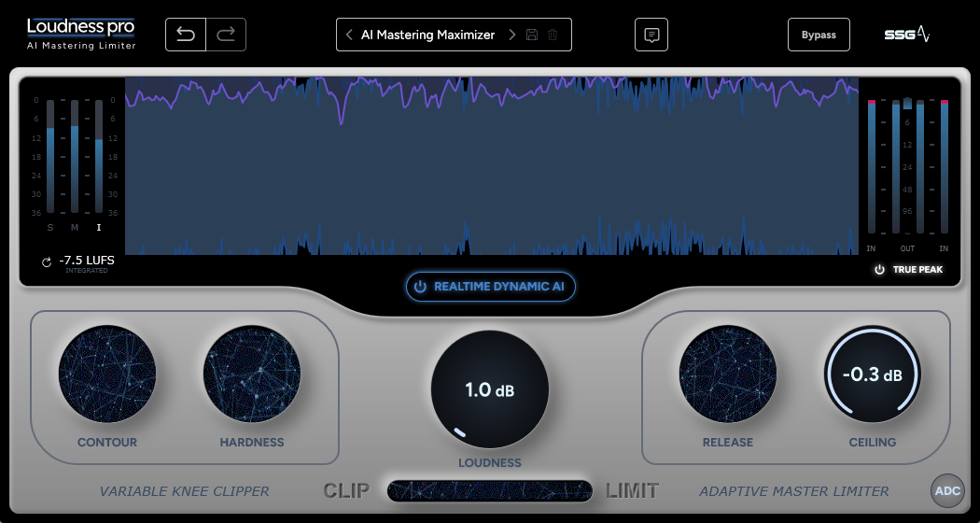Click the HARDNESS label text
The width and height of the screenshot is (980, 523).
tap(252, 443)
